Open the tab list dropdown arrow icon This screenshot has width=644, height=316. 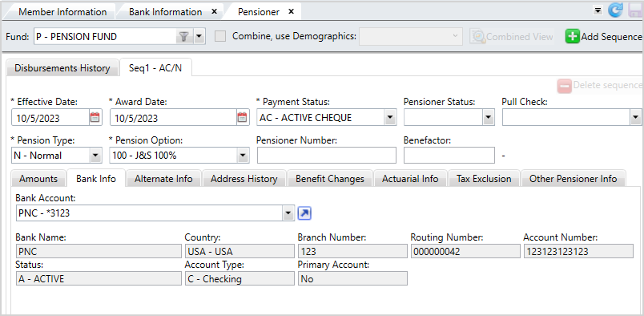coord(598,10)
